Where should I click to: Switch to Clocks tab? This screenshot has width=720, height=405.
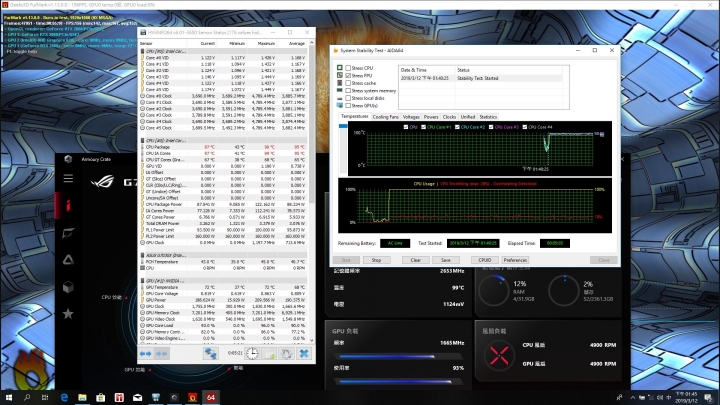point(450,117)
